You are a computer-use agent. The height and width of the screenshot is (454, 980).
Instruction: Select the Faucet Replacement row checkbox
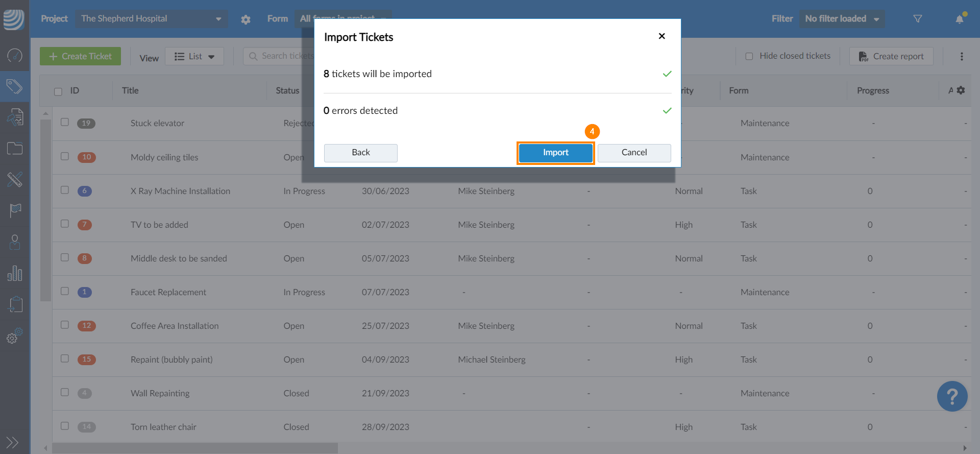click(x=65, y=291)
